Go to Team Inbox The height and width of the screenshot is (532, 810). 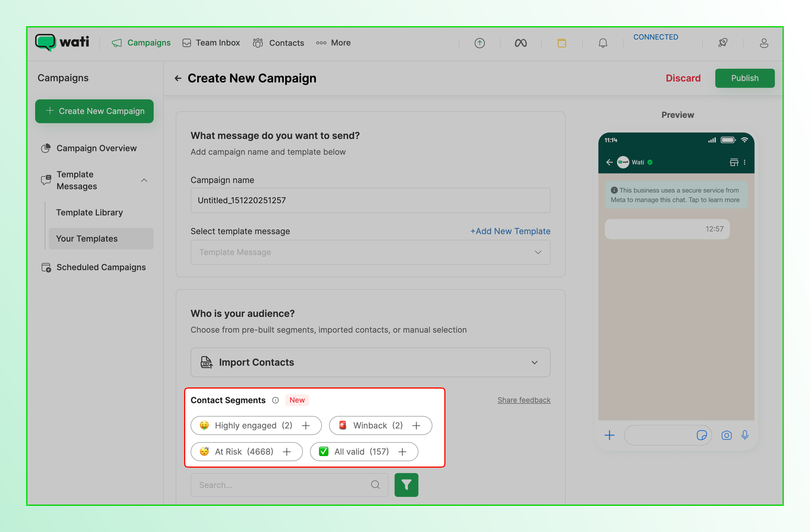(211, 43)
